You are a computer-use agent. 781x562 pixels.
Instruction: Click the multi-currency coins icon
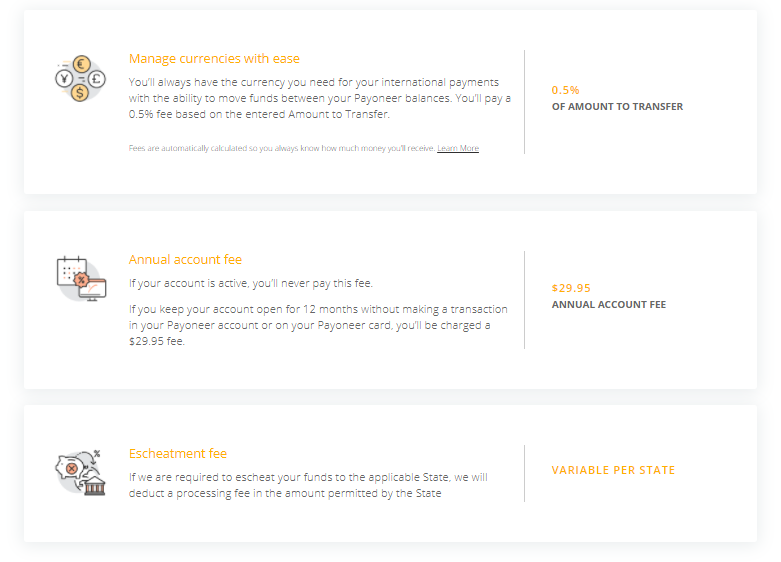(x=80, y=79)
